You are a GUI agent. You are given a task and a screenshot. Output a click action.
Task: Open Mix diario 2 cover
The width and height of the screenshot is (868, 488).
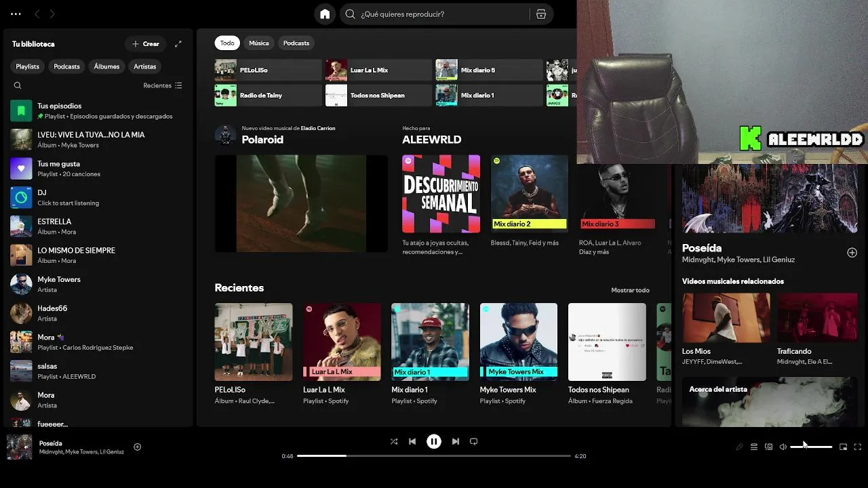tap(530, 194)
